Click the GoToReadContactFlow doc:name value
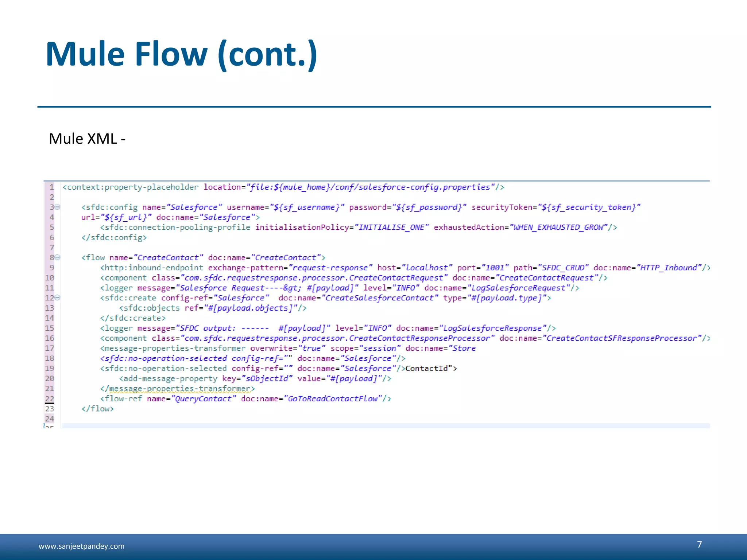The image size is (747, 560). coord(333,399)
